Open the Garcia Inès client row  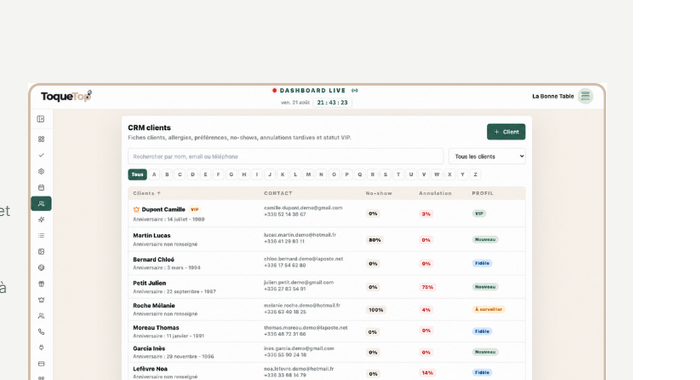pos(327,352)
